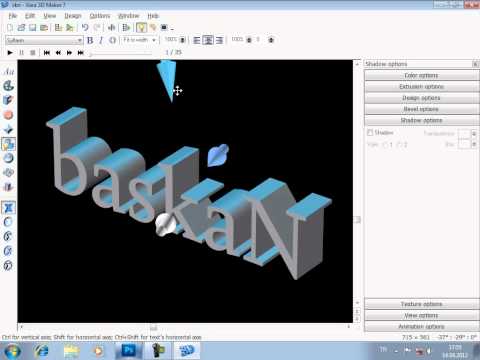480x360 pixels.
Task: Expand the Bevel options panel
Action: (421, 109)
